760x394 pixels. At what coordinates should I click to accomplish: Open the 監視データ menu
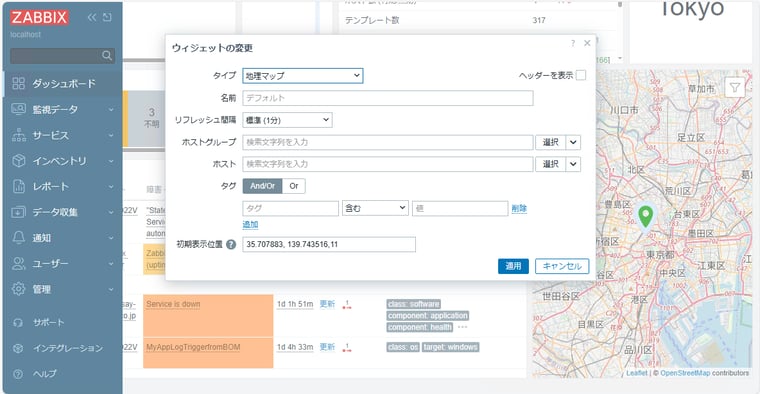coord(63,110)
